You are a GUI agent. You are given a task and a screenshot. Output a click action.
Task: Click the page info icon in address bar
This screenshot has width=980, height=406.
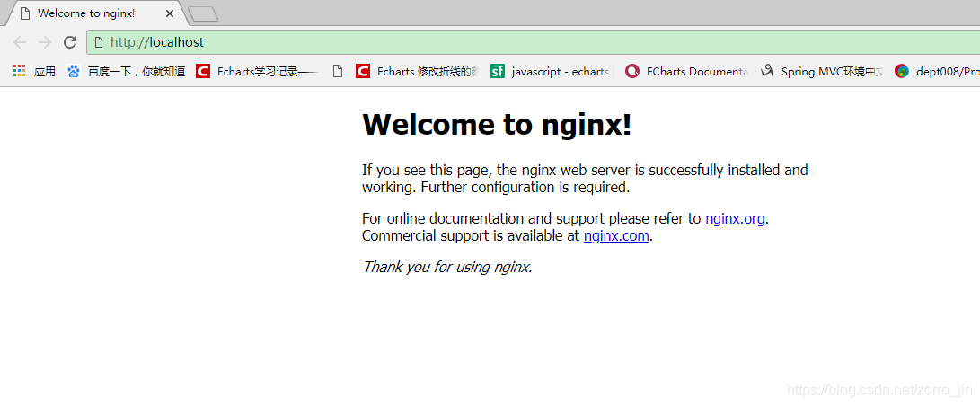coord(98,42)
